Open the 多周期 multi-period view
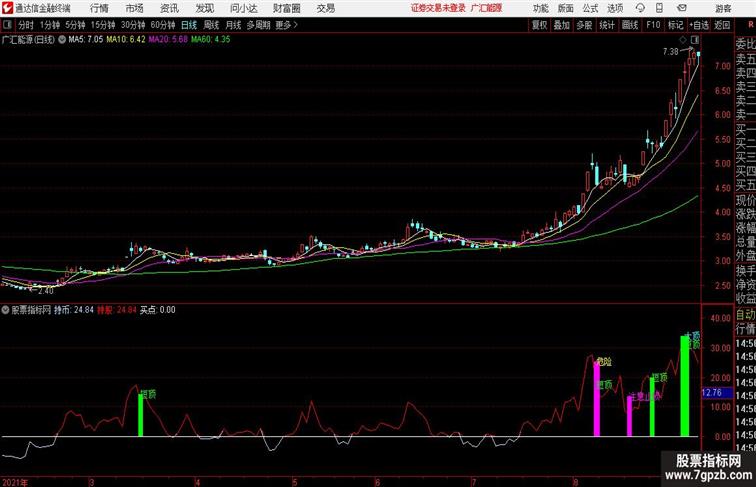 pyautogui.click(x=258, y=25)
